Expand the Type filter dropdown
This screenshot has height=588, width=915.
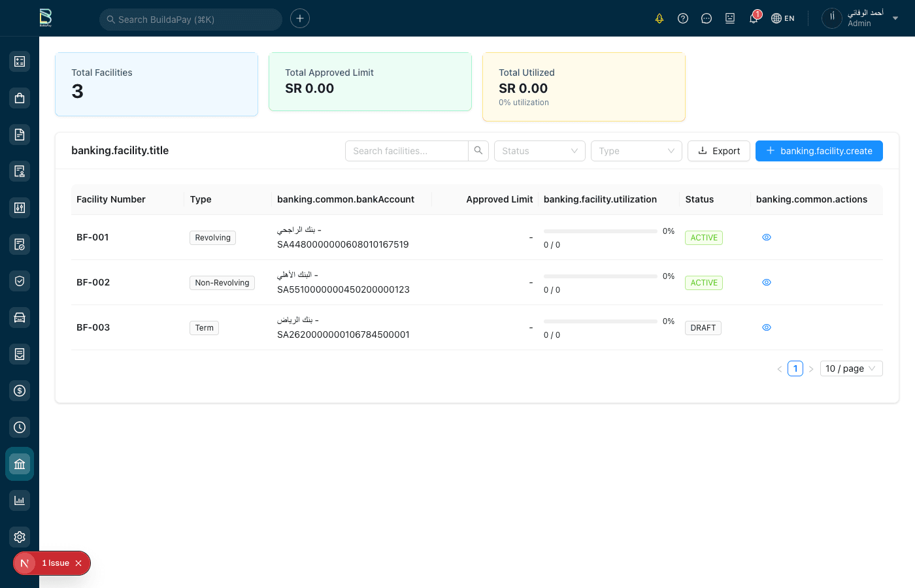click(x=636, y=151)
